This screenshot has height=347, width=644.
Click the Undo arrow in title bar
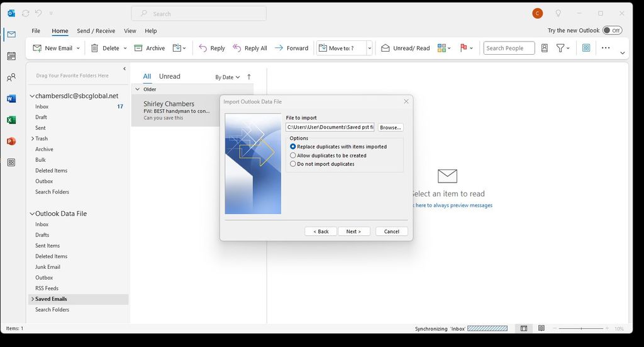pyautogui.click(x=38, y=13)
